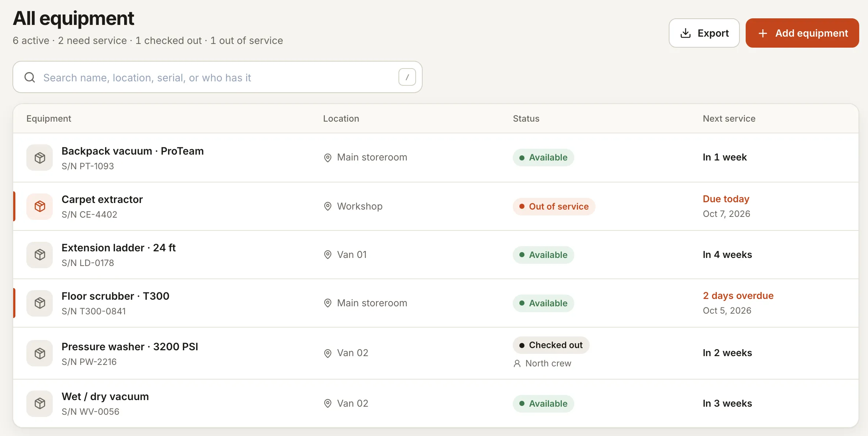Click Available badge in Floor scrubber row
868x436 pixels.
click(543, 303)
